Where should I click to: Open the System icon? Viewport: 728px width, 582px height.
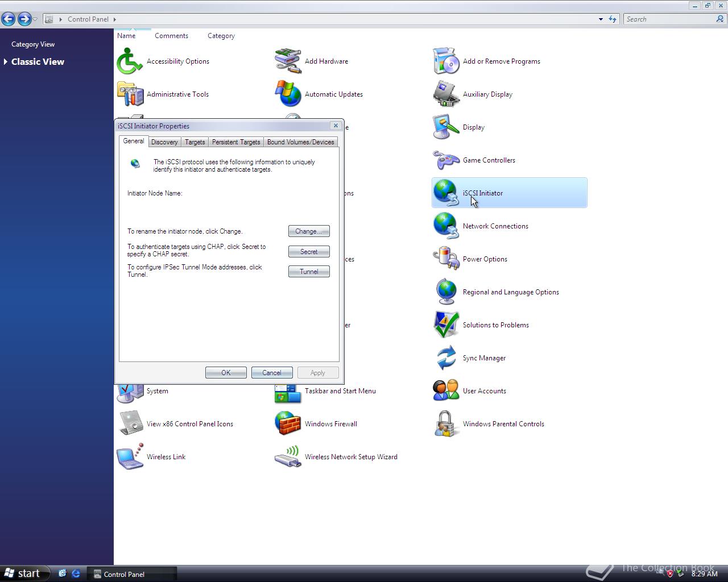[x=130, y=394]
